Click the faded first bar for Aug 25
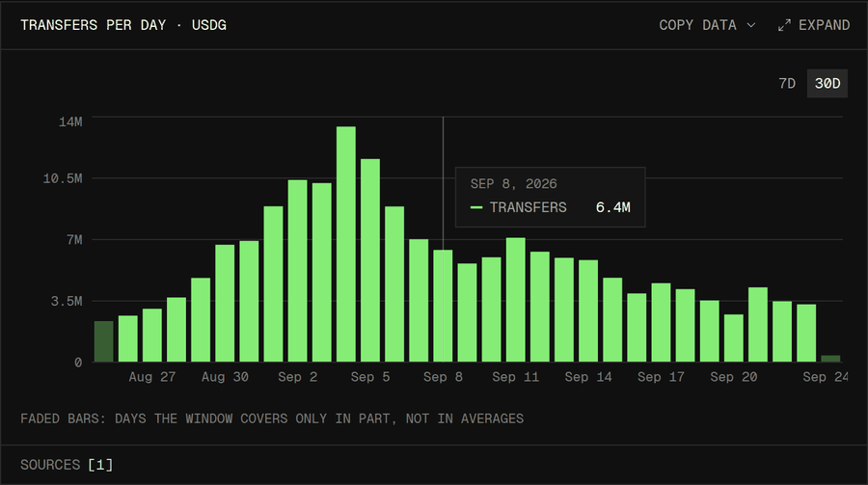 point(103,341)
